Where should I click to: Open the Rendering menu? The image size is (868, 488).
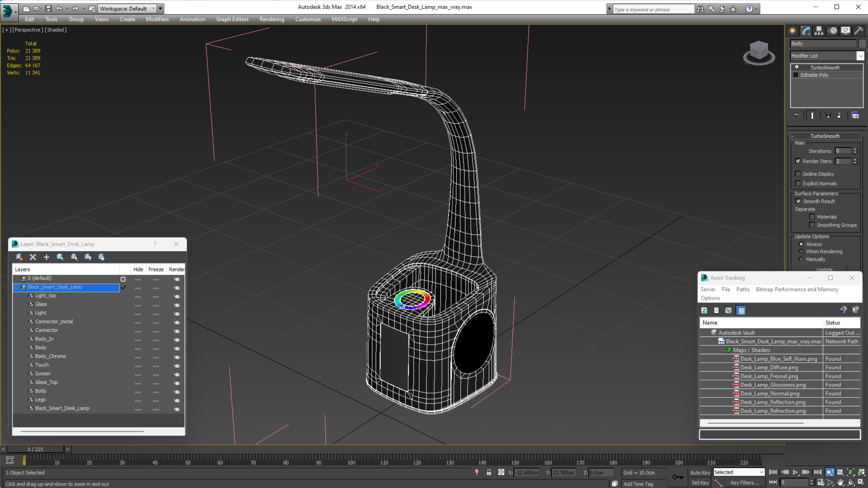click(272, 19)
